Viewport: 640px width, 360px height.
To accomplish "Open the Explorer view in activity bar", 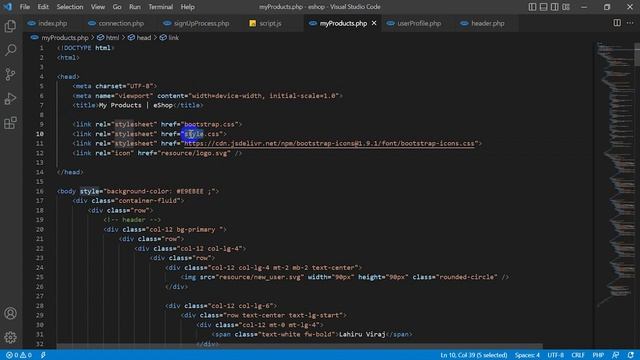I will [10, 26].
